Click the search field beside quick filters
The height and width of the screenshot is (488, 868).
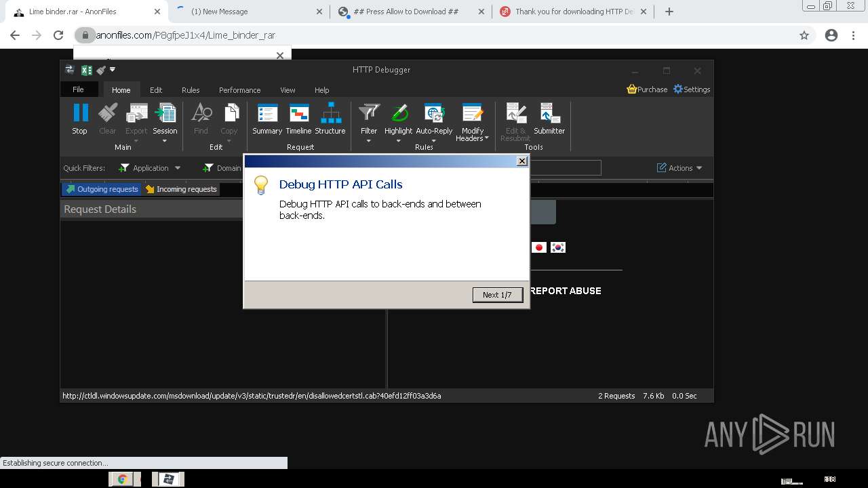click(565, 168)
